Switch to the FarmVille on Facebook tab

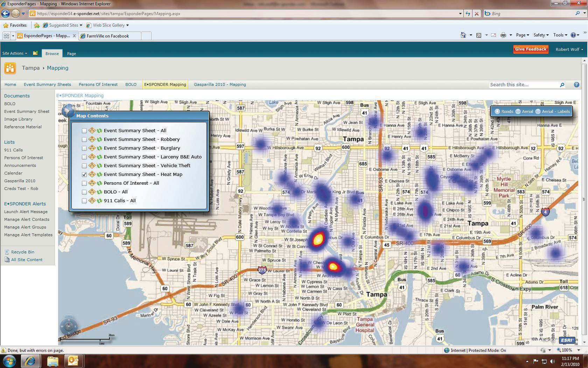coord(108,36)
